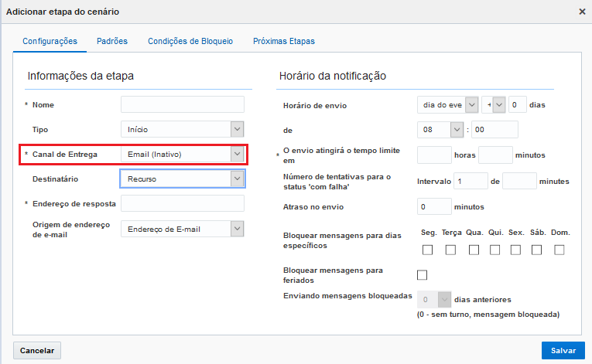This screenshot has width=592, height=364.
Task: Tick the Dom. day blocking checkbox
Action: click(559, 250)
